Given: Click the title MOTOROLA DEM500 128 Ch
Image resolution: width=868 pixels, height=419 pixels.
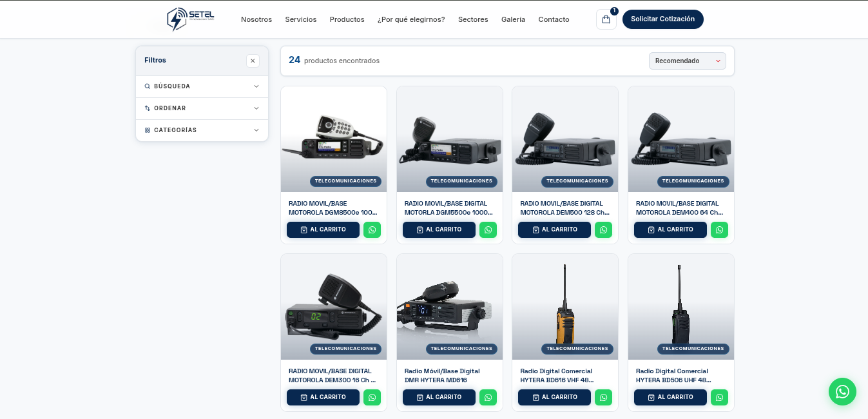Looking at the screenshot, I should (564, 208).
